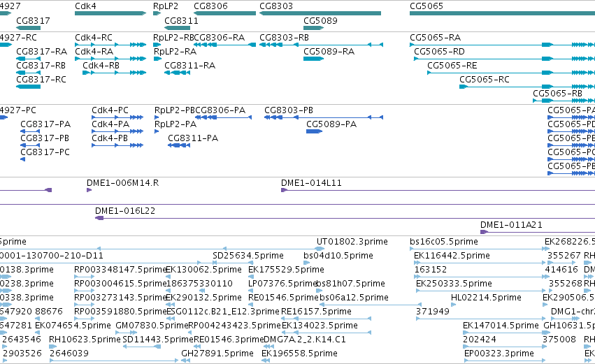Open the bs04d10.5prime EST label
Image resolution: width=595 pixels, height=364 pixels.
(x=338, y=256)
